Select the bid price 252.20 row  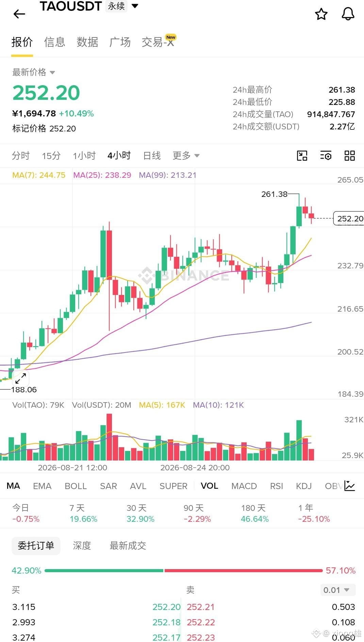point(96,607)
